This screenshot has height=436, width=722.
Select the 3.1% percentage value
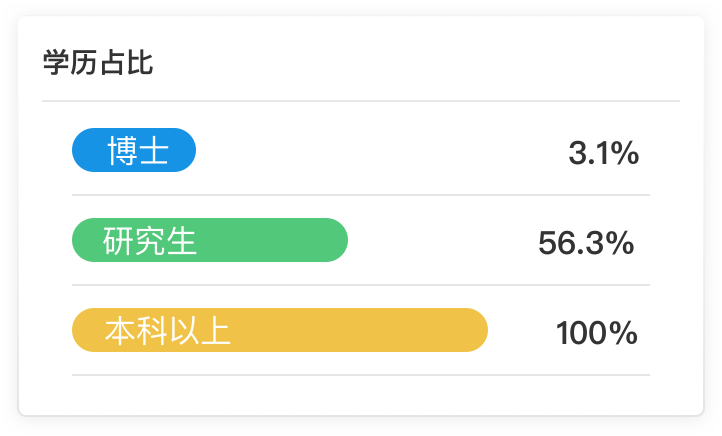604,153
